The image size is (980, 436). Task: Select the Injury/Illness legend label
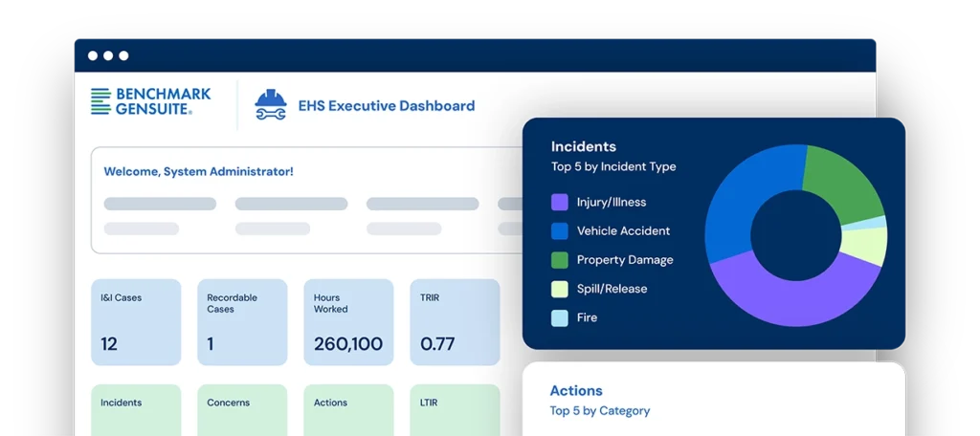tap(612, 203)
